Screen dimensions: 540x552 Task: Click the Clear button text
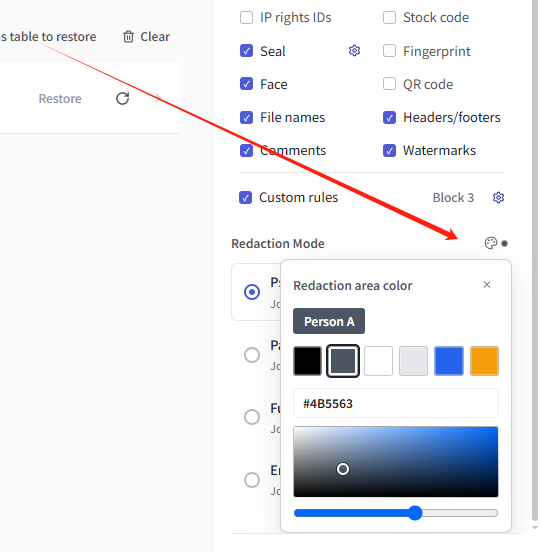coord(155,37)
